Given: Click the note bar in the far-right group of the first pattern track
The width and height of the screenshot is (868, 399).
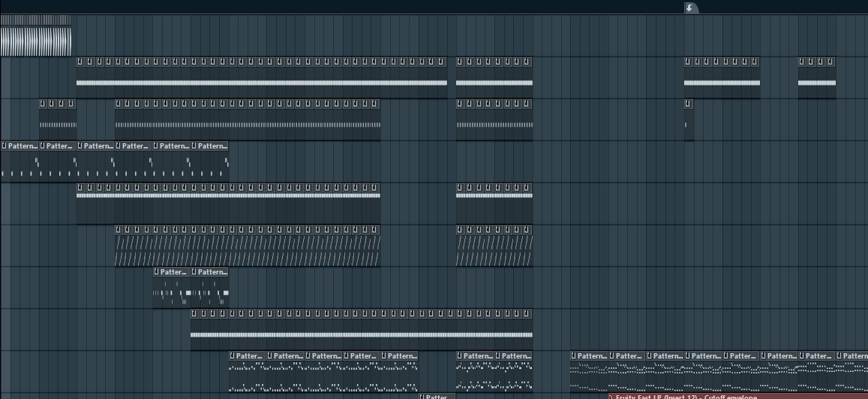Looking at the screenshot, I should point(816,82).
